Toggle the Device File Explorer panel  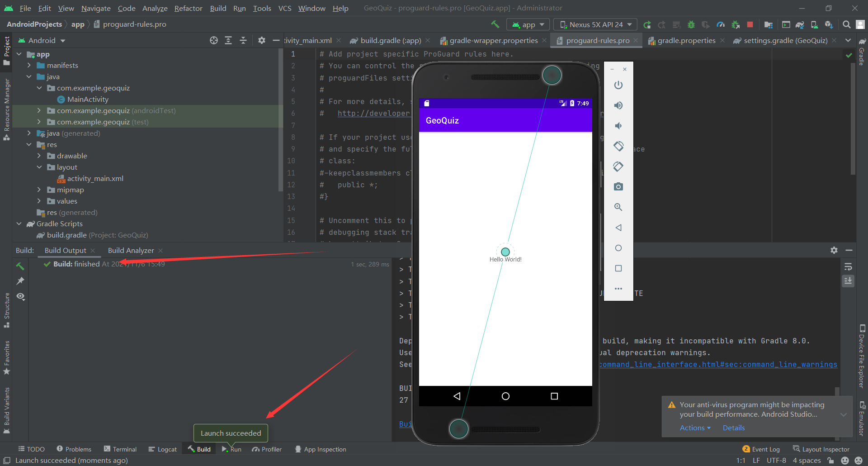pyautogui.click(x=862, y=356)
